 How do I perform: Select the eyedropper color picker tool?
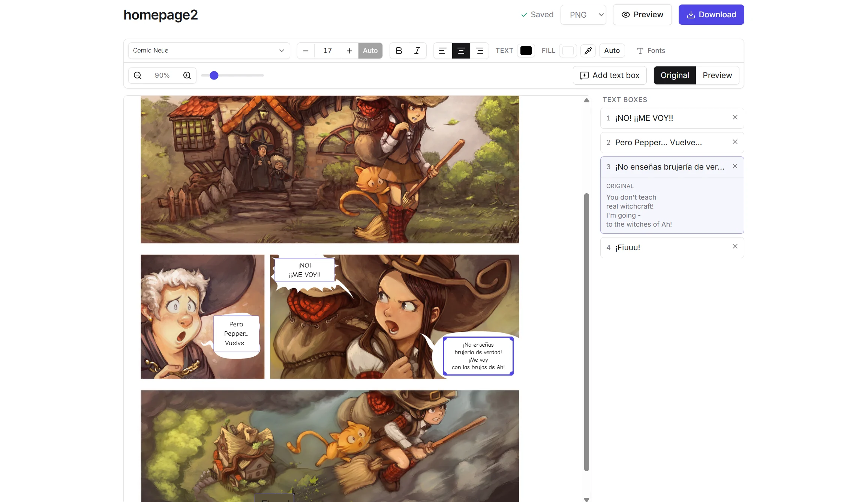coord(588,51)
